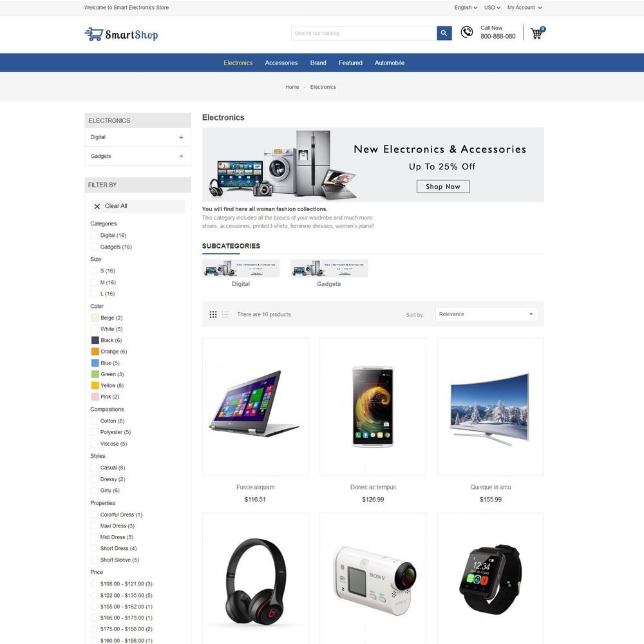This screenshot has height=644, width=644.
Task: Check Polyester (5) composition filter
Action: (x=95, y=432)
